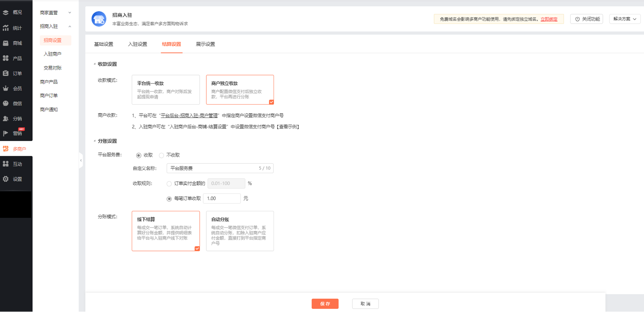Screen dimensions: 644x312
Task: Open 商户订单 menu item
Action: [49, 96]
